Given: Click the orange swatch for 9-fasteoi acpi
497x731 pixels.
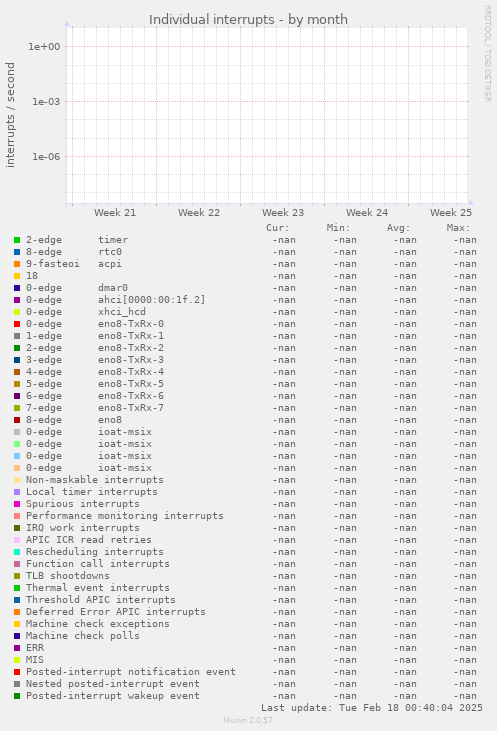Looking at the screenshot, I should pyautogui.click(x=17, y=264).
